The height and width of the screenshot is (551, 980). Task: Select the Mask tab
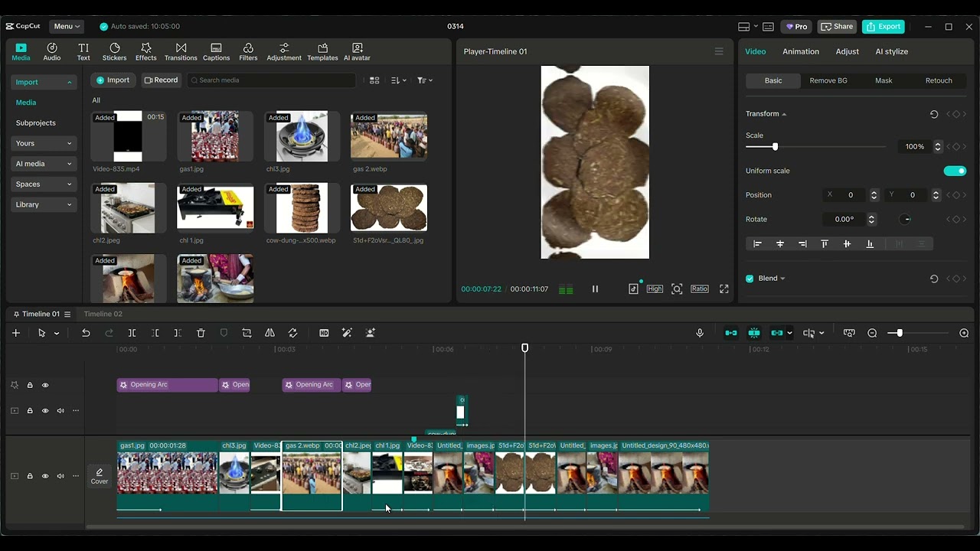coord(884,80)
